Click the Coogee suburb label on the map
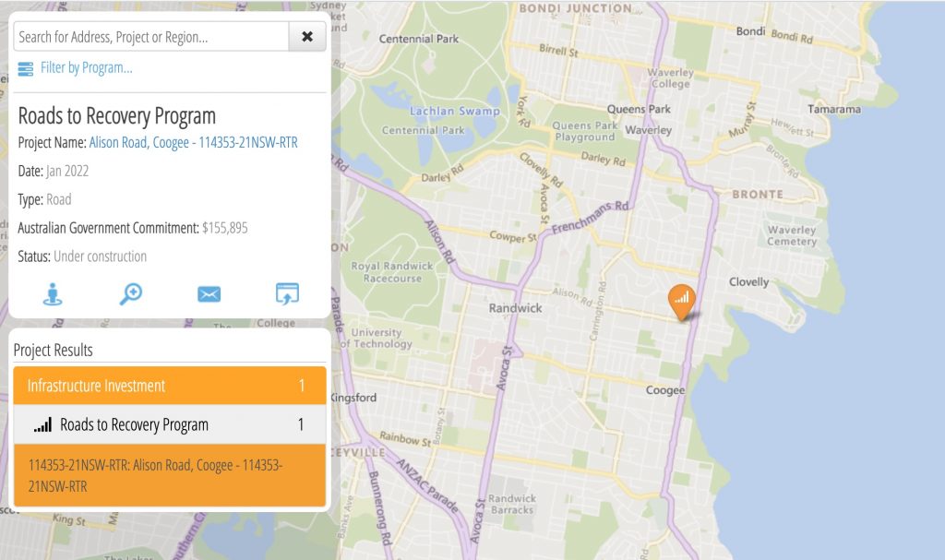This screenshot has width=945, height=560. coord(665,390)
